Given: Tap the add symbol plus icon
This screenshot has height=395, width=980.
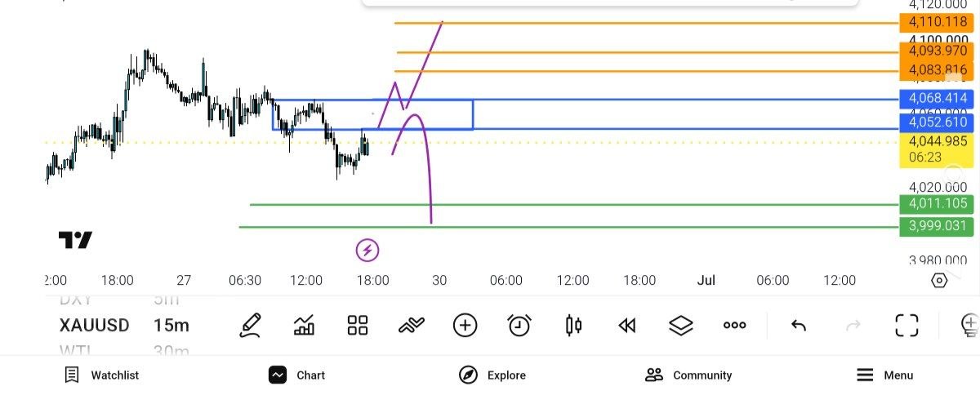Looking at the screenshot, I should 465,325.
